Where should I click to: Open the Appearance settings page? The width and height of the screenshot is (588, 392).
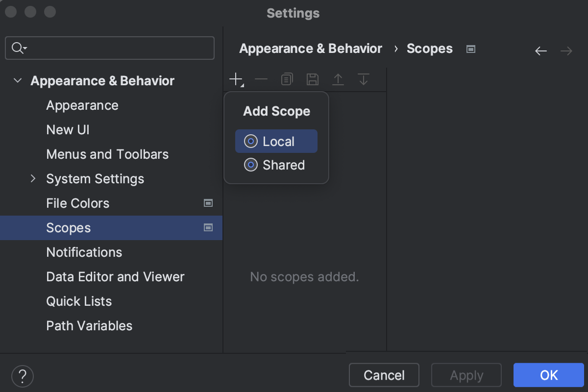(82, 105)
